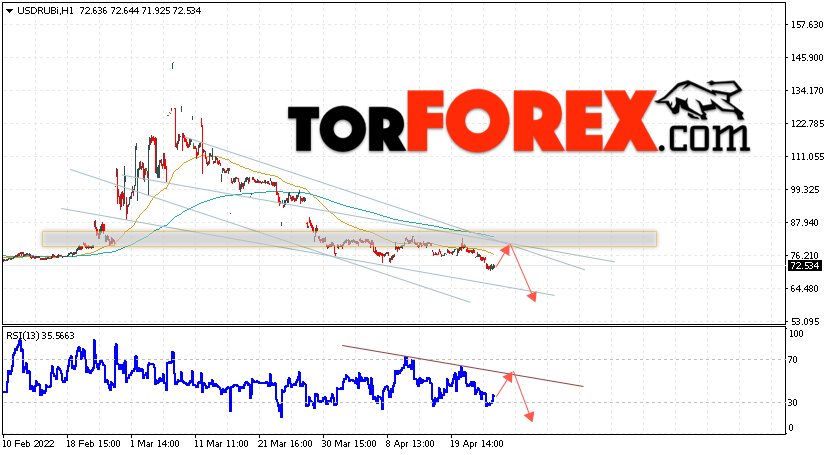Select the RSI(13) 35.5663 indicator label

click(41, 335)
